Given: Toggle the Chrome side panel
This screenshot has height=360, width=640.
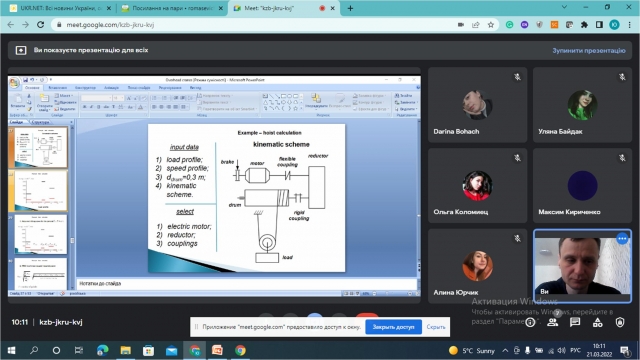Looking at the screenshot, I should 599,25.
